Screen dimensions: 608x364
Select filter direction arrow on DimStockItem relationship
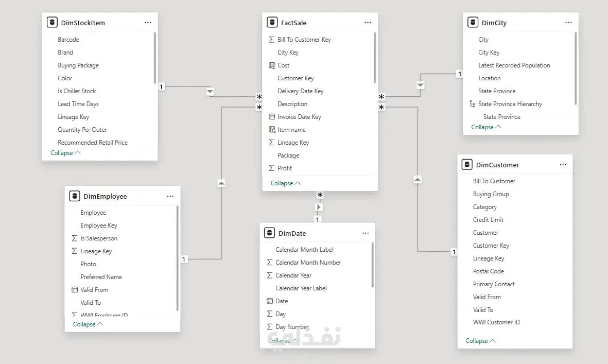pyautogui.click(x=210, y=92)
